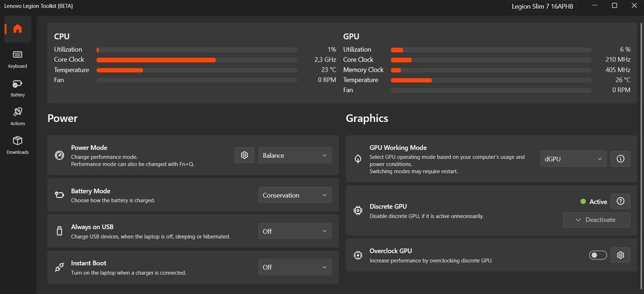Click the CPU Core Clock progress bar
The height and width of the screenshot is (294, 644).
point(197,60)
